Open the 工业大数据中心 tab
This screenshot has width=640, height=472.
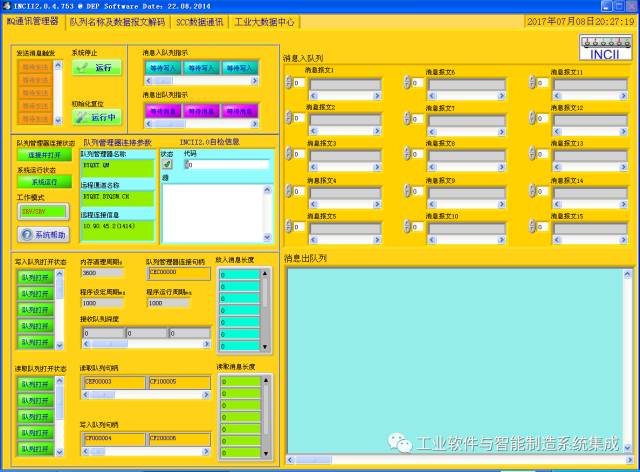(x=264, y=22)
